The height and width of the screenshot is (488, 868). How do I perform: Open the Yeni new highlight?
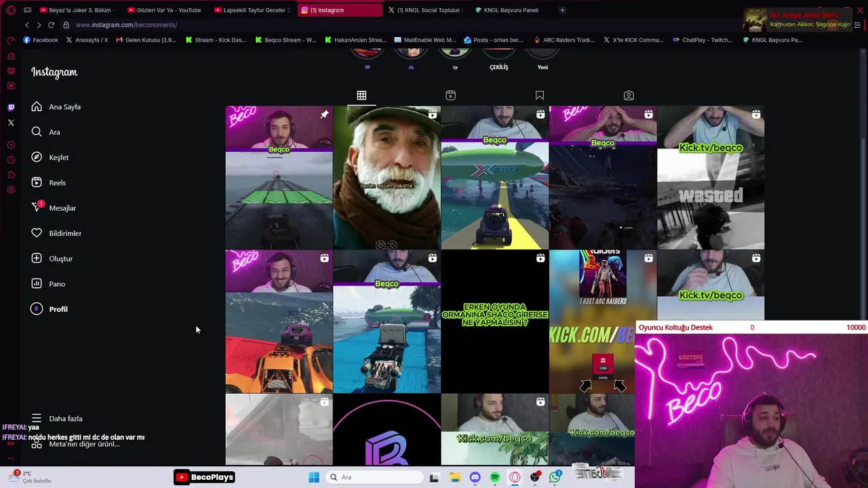point(542,61)
